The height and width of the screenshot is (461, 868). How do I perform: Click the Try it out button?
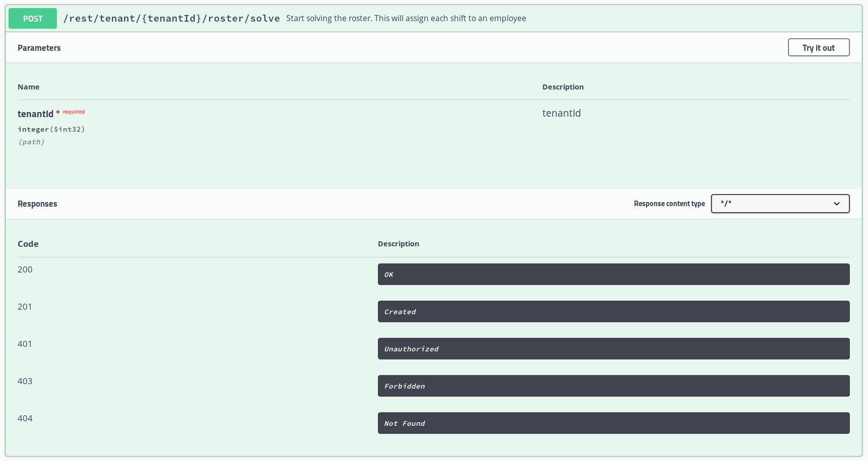pyautogui.click(x=818, y=48)
